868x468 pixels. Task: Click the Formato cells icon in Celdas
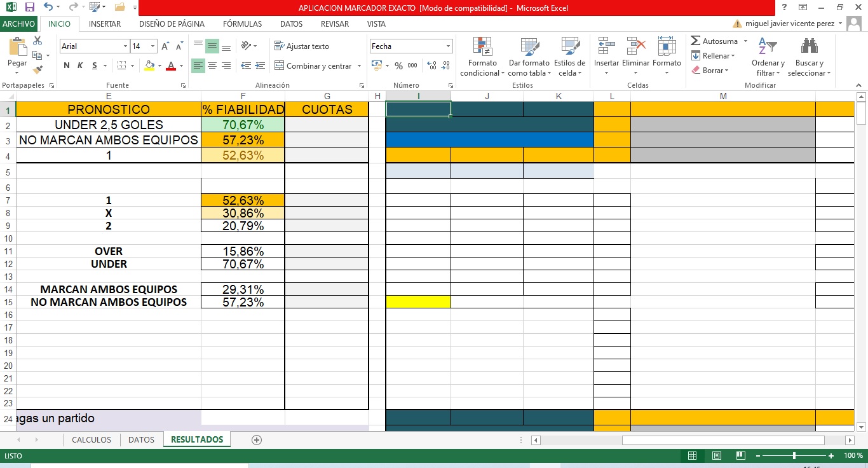pyautogui.click(x=667, y=47)
